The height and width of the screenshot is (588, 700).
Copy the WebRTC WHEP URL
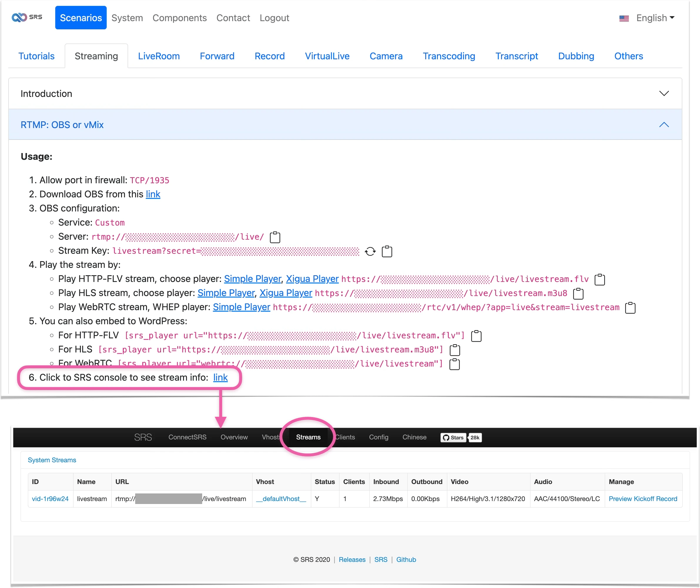(630, 308)
